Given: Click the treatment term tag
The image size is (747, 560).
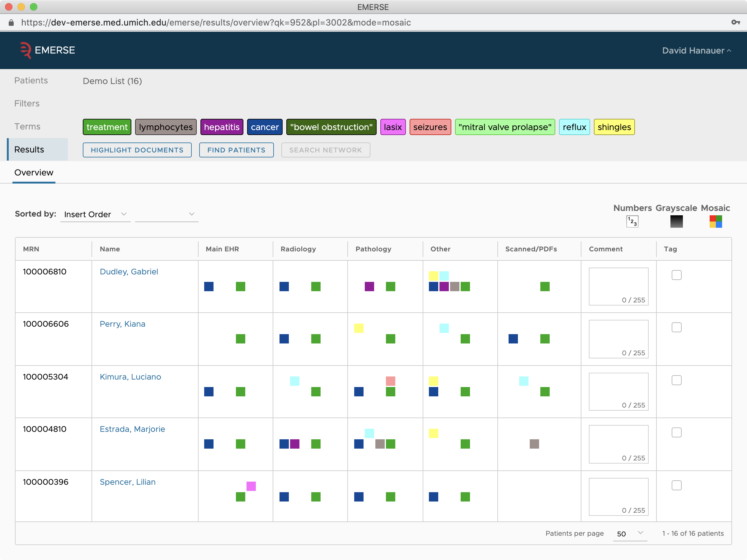Looking at the screenshot, I should click(107, 127).
